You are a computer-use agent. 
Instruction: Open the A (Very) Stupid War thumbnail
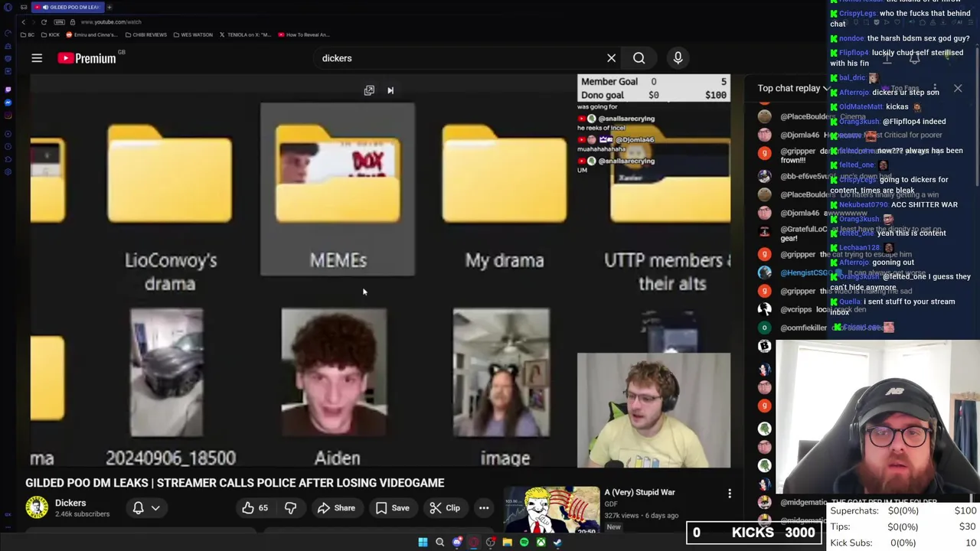(x=551, y=510)
